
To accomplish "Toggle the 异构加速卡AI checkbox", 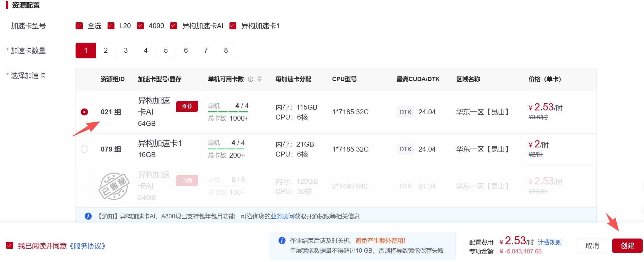I will point(173,26).
